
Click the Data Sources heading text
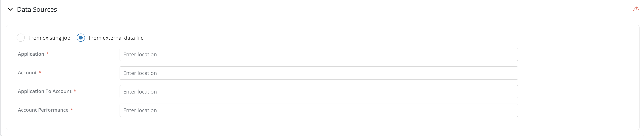37,10
